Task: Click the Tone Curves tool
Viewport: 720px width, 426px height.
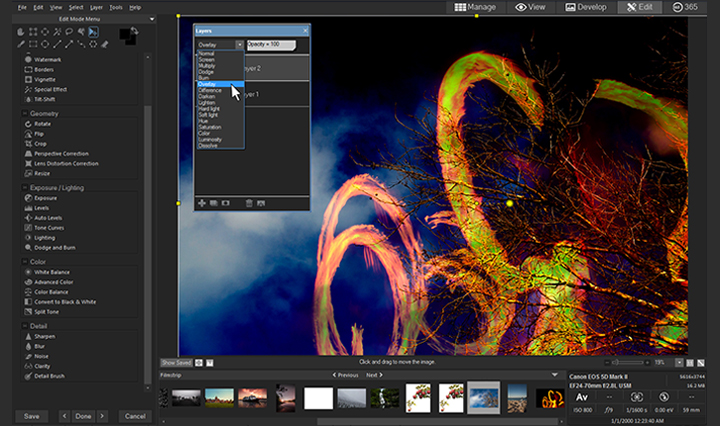Action: [x=48, y=228]
